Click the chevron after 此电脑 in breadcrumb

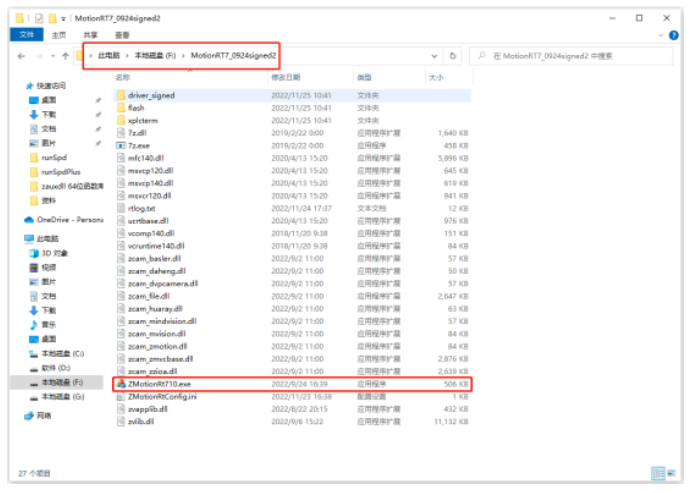[127, 56]
